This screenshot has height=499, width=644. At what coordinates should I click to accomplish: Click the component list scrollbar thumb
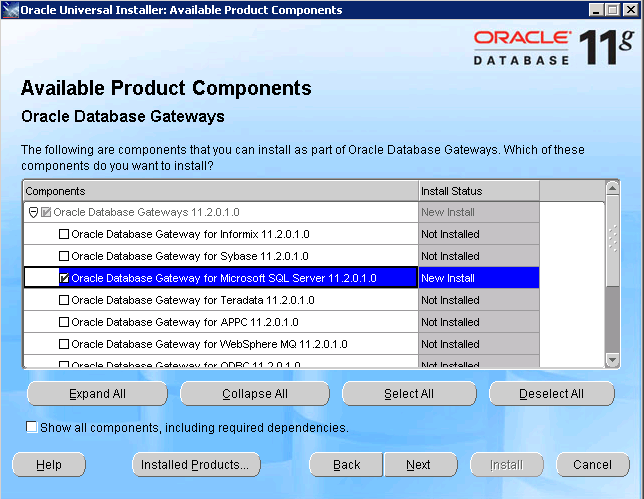pyautogui.click(x=612, y=240)
